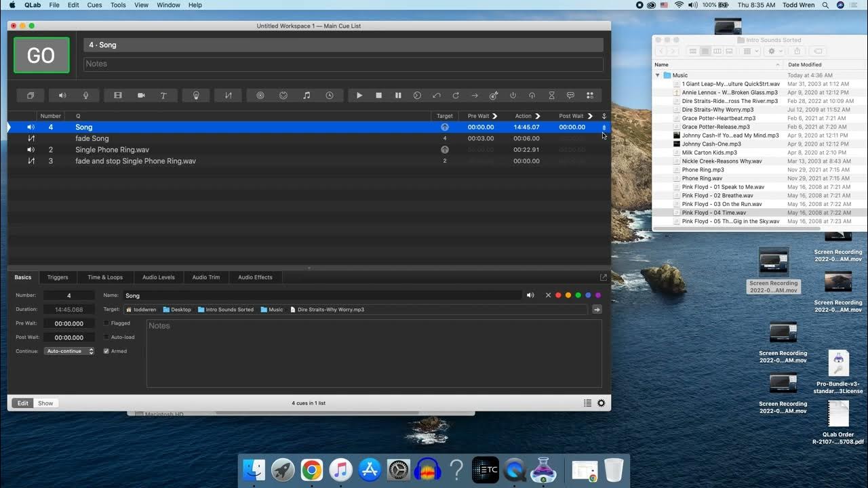This screenshot has height=488, width=868.
Task: Clear cue color with X button
Action: click(548, 296)
